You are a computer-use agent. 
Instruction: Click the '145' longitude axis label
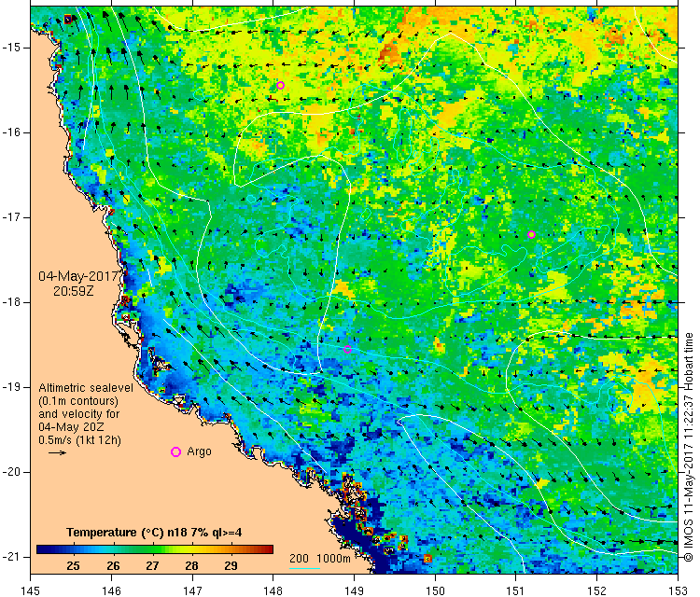coord(31,590)
